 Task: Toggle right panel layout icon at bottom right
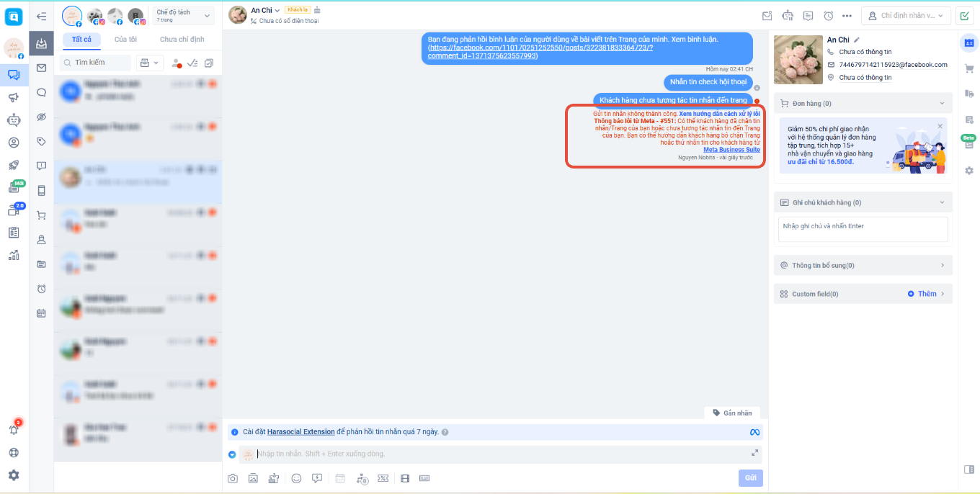(969, 470)
